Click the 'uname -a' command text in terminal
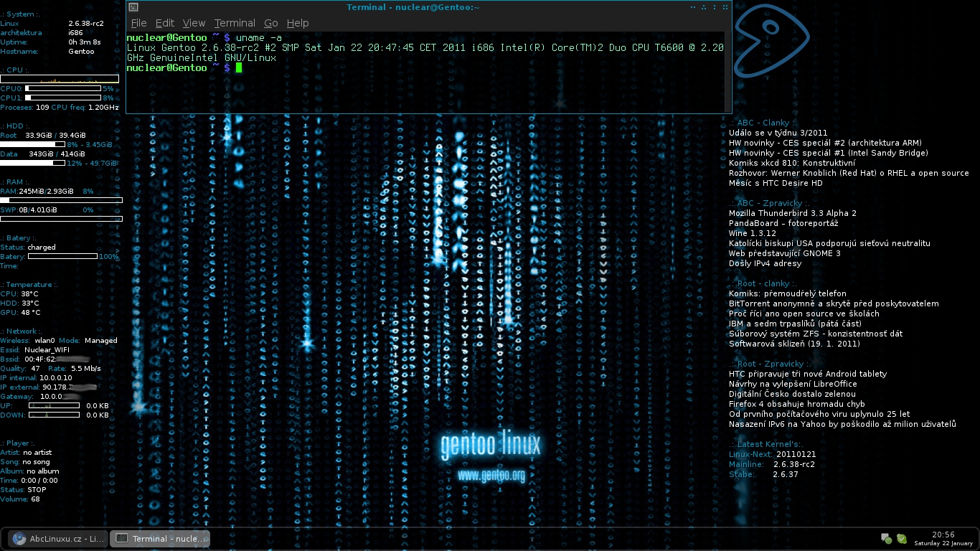The width and height of the screenshot is (980, 551). coord(259,37)
